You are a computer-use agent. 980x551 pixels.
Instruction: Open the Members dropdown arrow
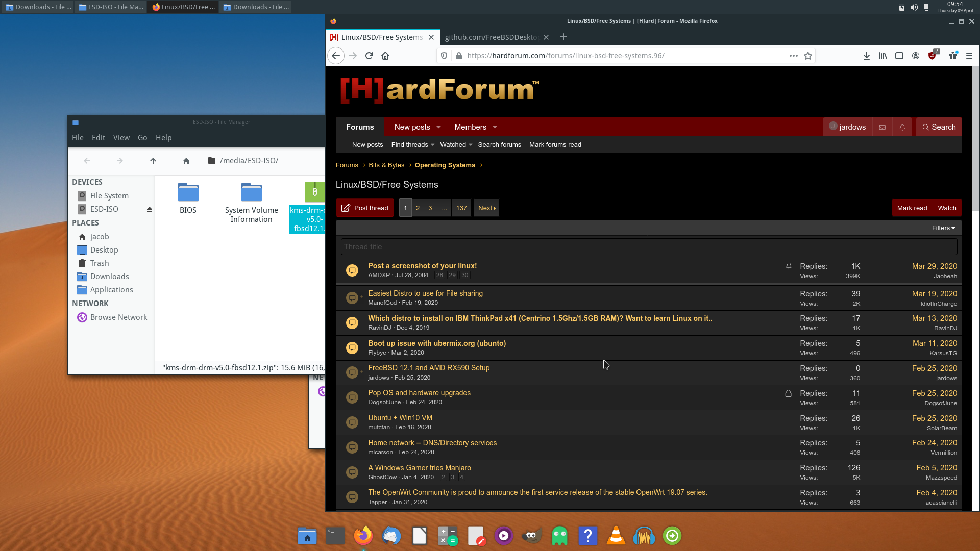tap(495, 127)
